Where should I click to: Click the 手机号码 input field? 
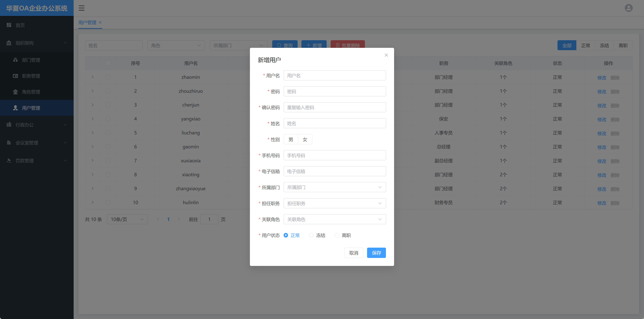pyautogui.click(x=334, y=155)
